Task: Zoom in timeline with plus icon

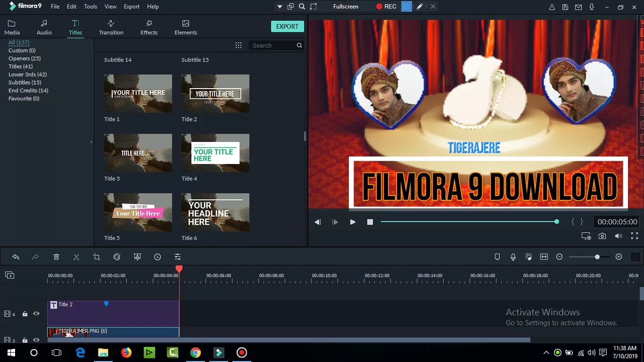Action: 619,257
